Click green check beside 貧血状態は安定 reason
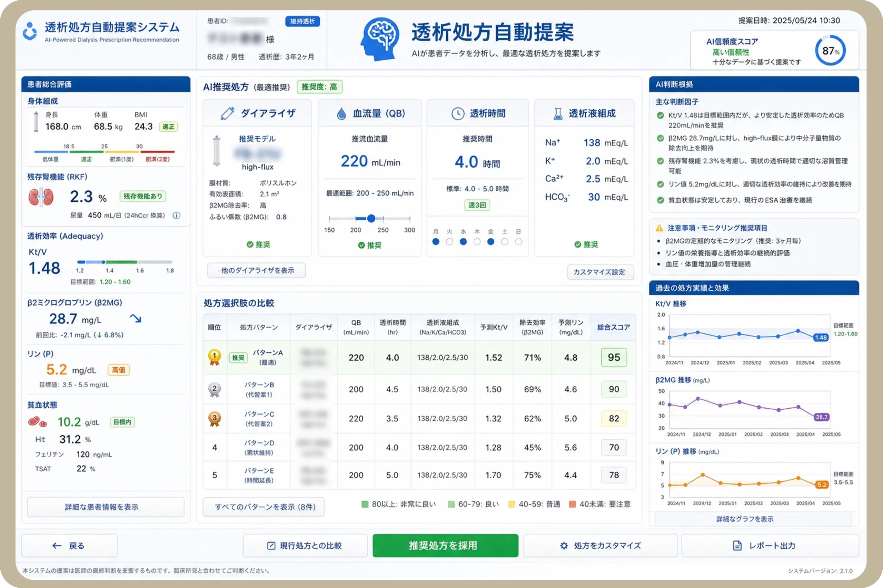Image resolution: width=883 pixels, height=588 pixels. click(x=660, y=200)
